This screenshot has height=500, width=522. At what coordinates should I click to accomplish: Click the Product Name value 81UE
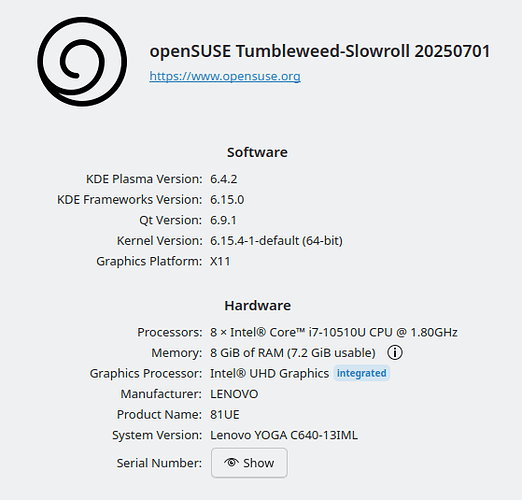pos(225,415)
